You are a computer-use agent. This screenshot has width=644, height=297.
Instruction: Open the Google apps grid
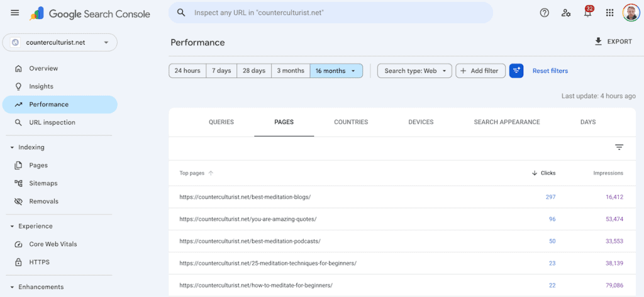(x=609, y=13)
